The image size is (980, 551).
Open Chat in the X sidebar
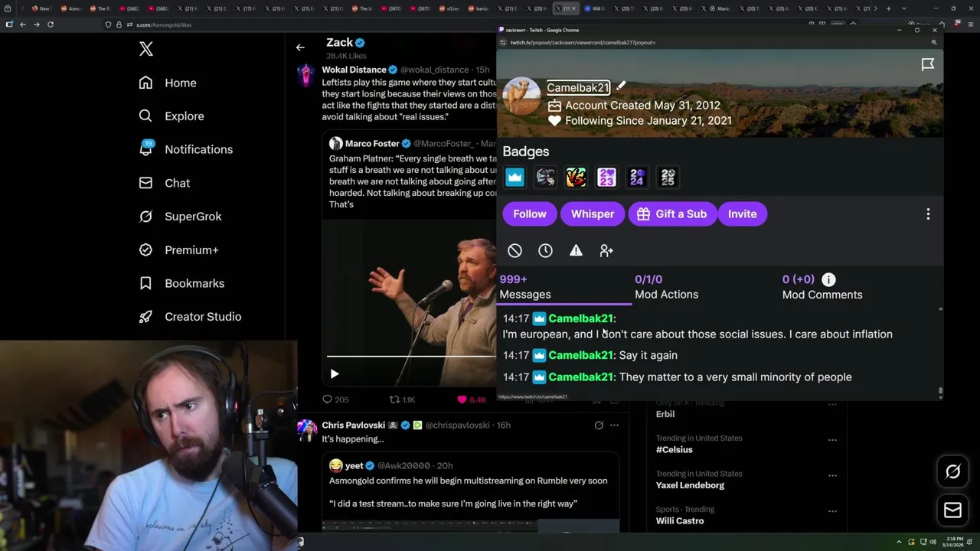(x=165, y=183)
